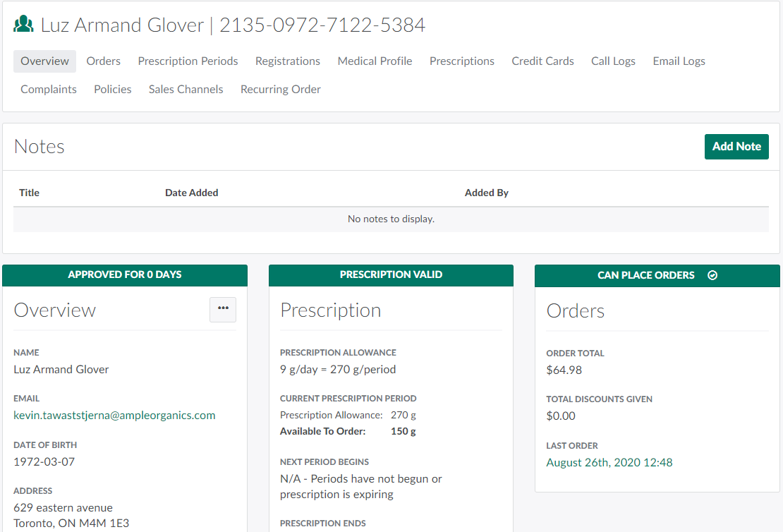Select the Prescriptions tab

[462, 61]
